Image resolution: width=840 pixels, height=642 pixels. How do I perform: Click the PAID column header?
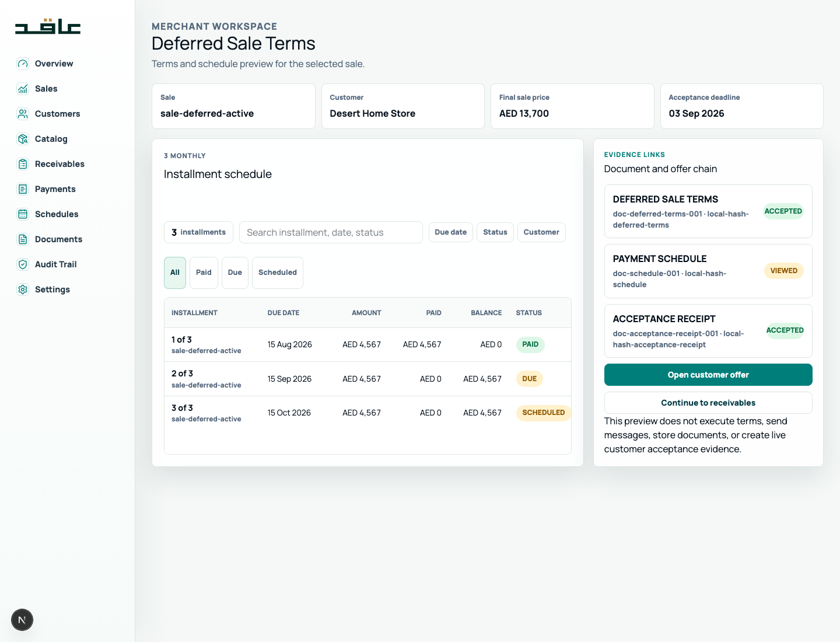(x=433, y=313)
